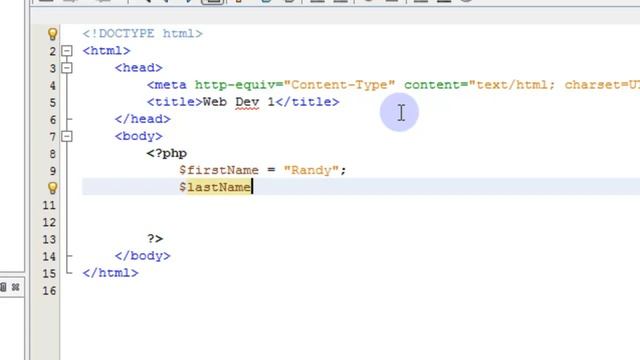Click the opening "<body>" tag
640x360 pixels.
(139, 136)
